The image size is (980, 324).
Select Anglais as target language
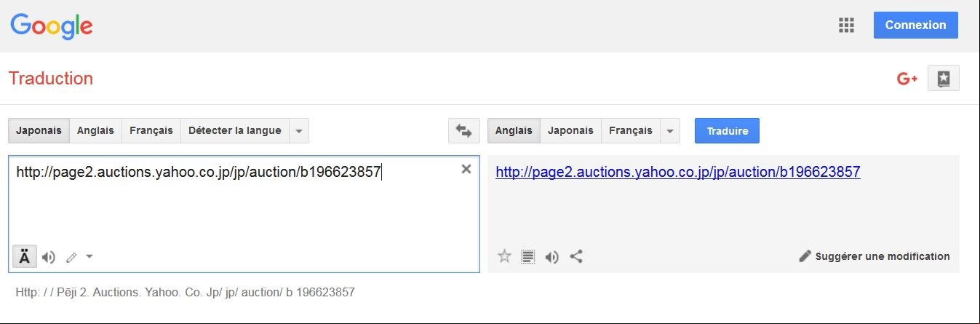(514, 131)
